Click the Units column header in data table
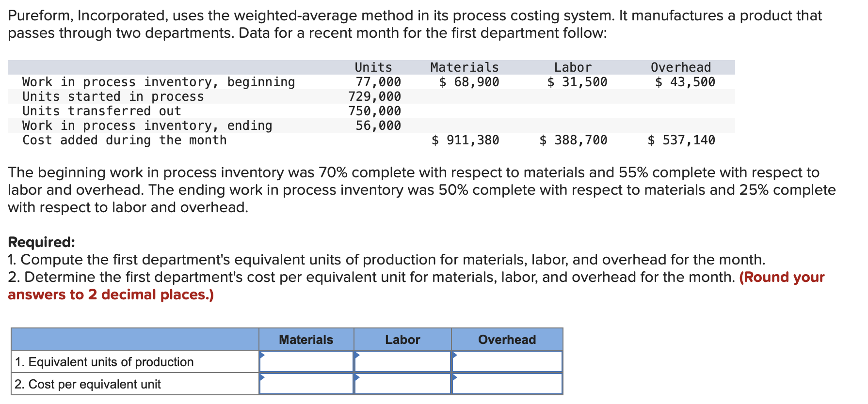This screenshot has width=868, height=404. tap(373, 67)
